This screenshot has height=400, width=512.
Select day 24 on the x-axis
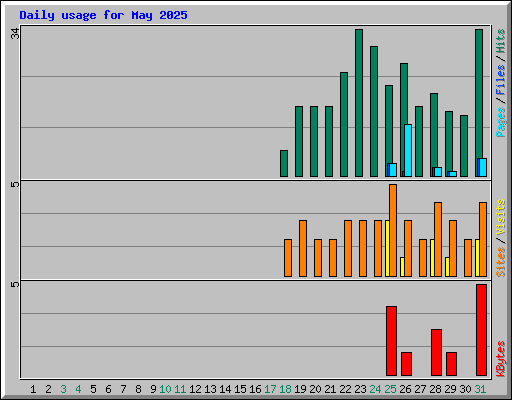[375, 389]
